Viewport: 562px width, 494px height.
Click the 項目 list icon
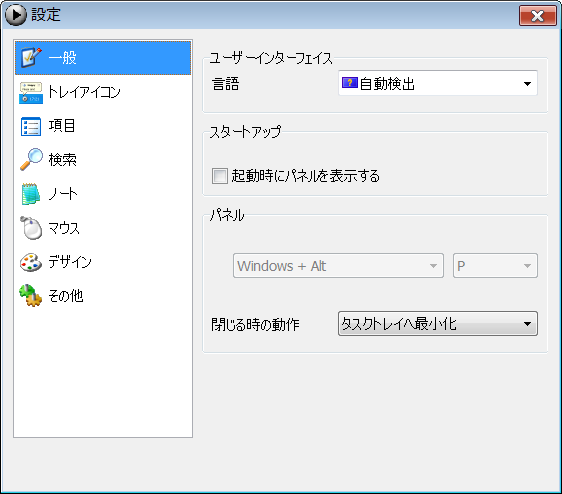[x=31, y=126]
